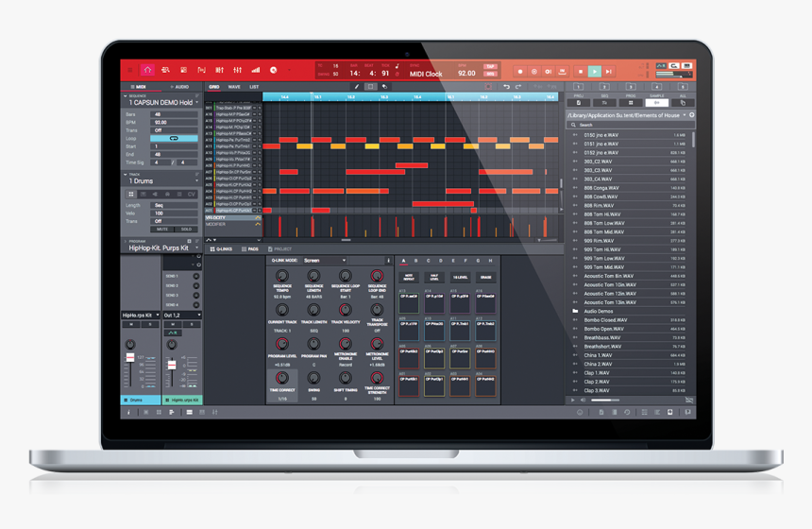Toggle the sequence Loop switch
The width and height of the screenshot is (812, 529).
(x=174, y=138)
